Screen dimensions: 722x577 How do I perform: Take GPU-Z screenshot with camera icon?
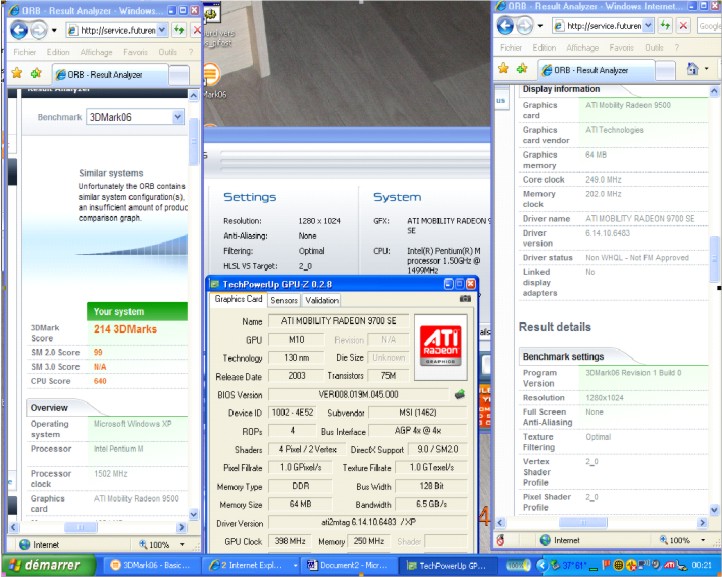pos(465,299)
